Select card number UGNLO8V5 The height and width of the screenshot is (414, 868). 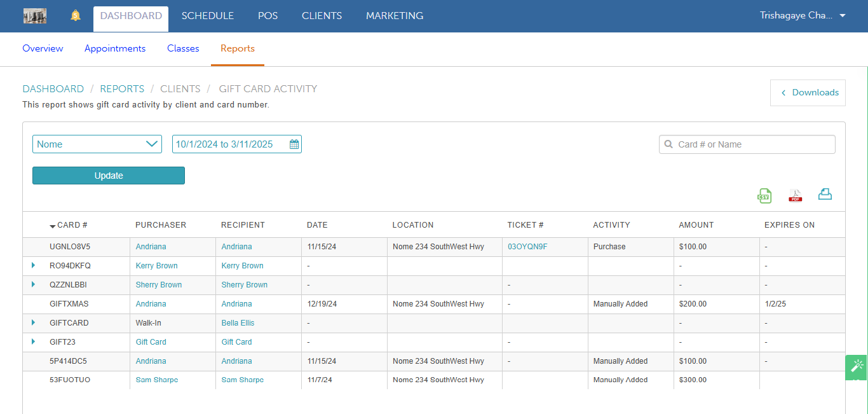[x=70, y=247]
